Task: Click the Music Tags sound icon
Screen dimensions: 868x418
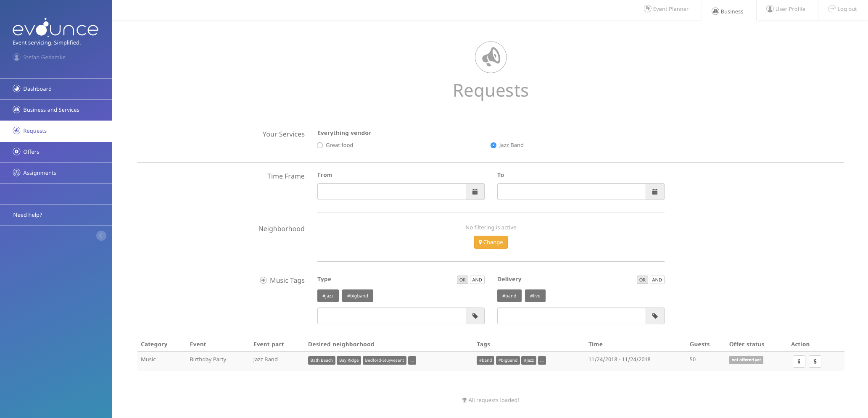Action: click(263, 280)
